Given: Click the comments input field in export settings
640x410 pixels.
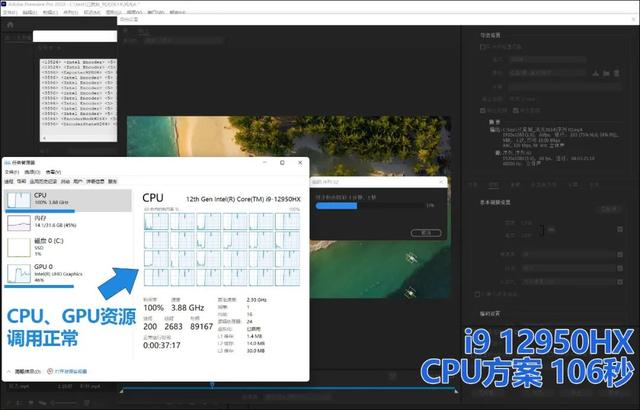Looking at the screenshot, I should tap(565, 87).
